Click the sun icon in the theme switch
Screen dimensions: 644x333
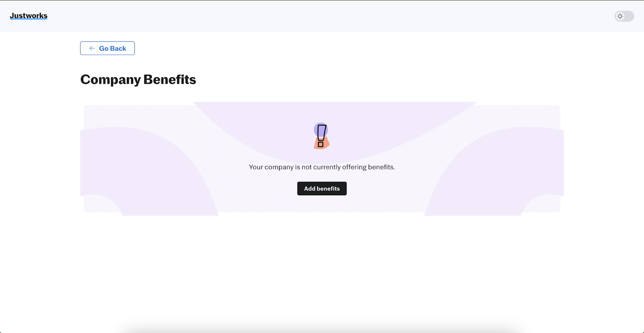(x=620, y=16)
